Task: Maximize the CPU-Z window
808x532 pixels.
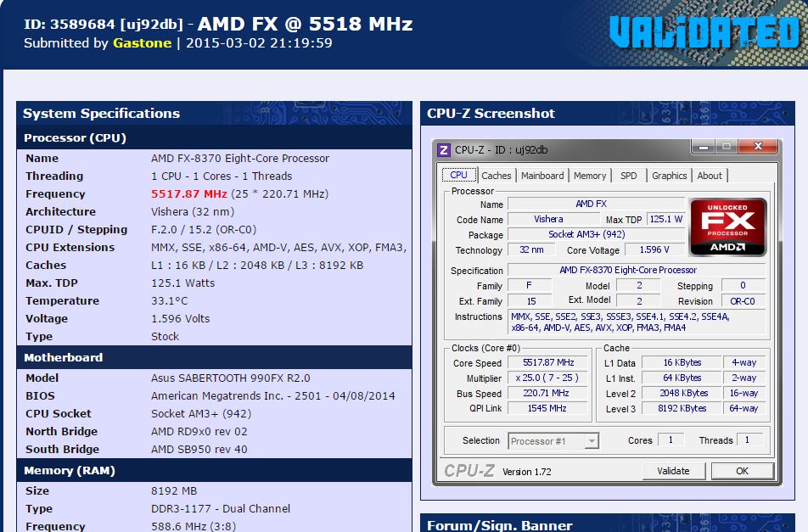Action: [x=727, y=147]
